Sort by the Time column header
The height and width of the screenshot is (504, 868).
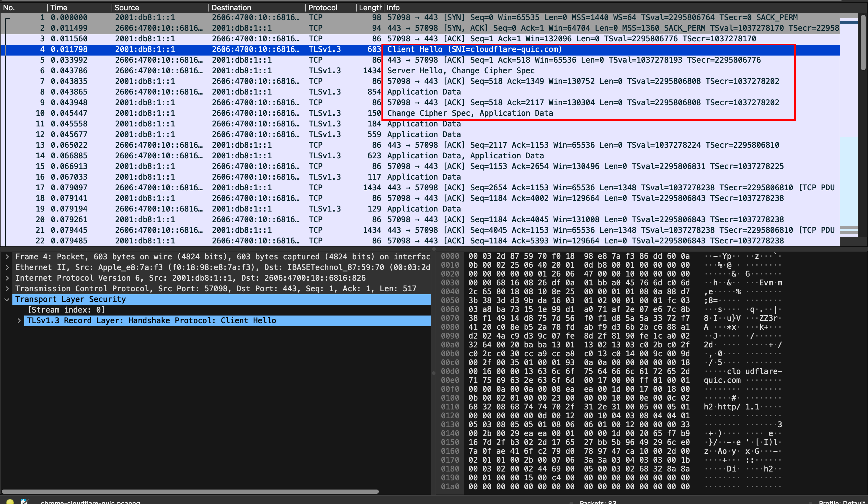coord(79,8)
